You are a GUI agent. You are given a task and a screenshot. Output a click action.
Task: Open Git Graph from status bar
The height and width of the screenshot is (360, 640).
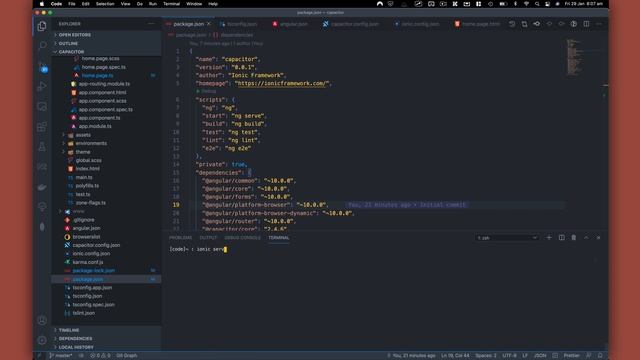coord(127,356)
